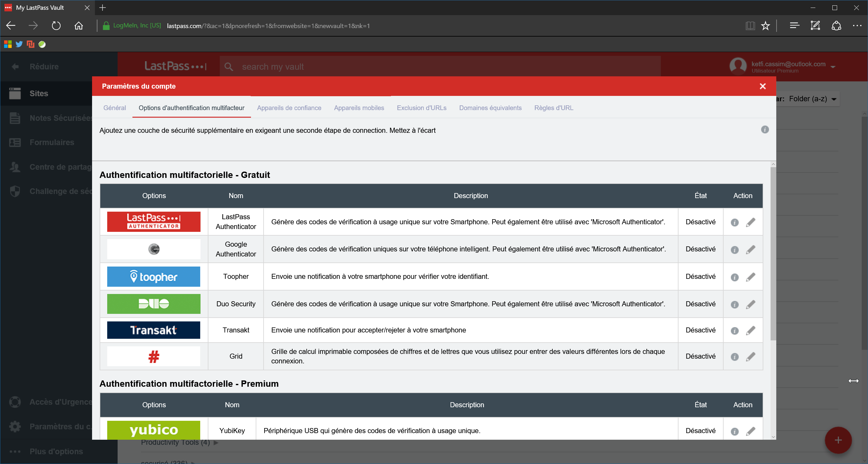868x464 pixels.
Task: Click the dialog scrollbar down arrow
Action: coord(773,437)
